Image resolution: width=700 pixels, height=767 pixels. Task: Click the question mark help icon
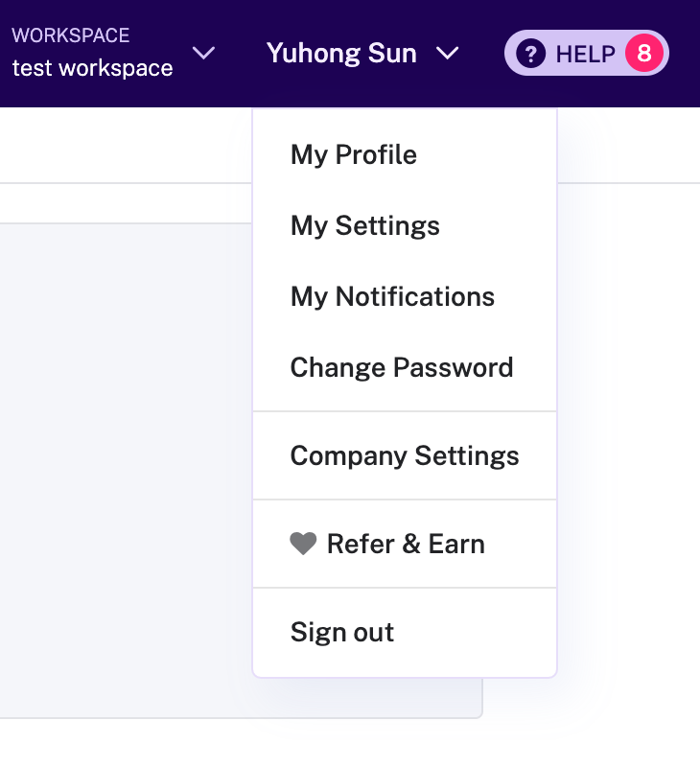coord(530,54)
